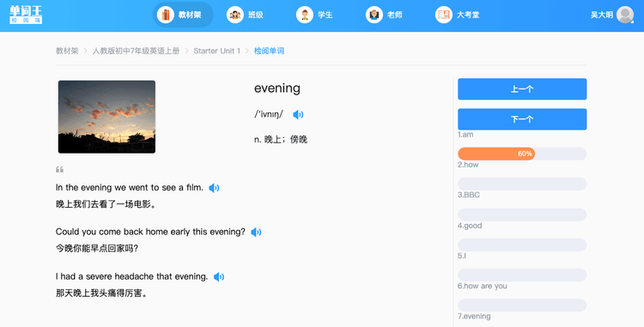
Task: Select word "3.BBC" in the list
Action: click(x=469, y=195)
